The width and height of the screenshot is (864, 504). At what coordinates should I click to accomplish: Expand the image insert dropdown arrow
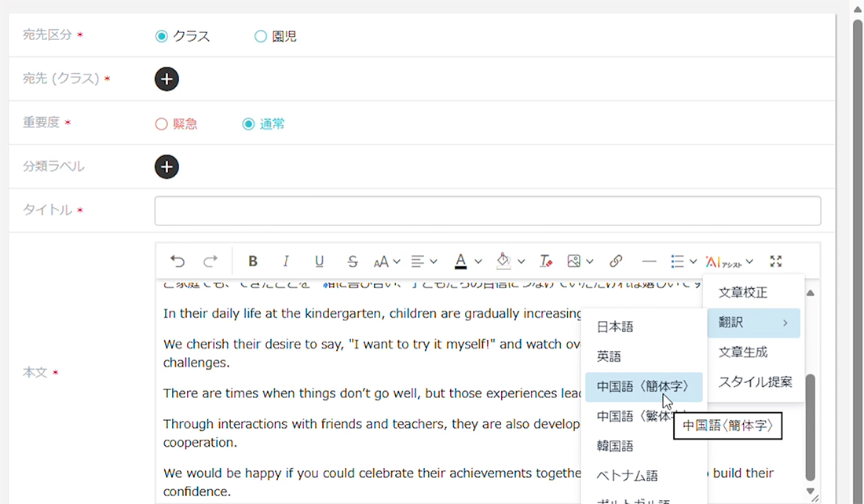point(590,261)
